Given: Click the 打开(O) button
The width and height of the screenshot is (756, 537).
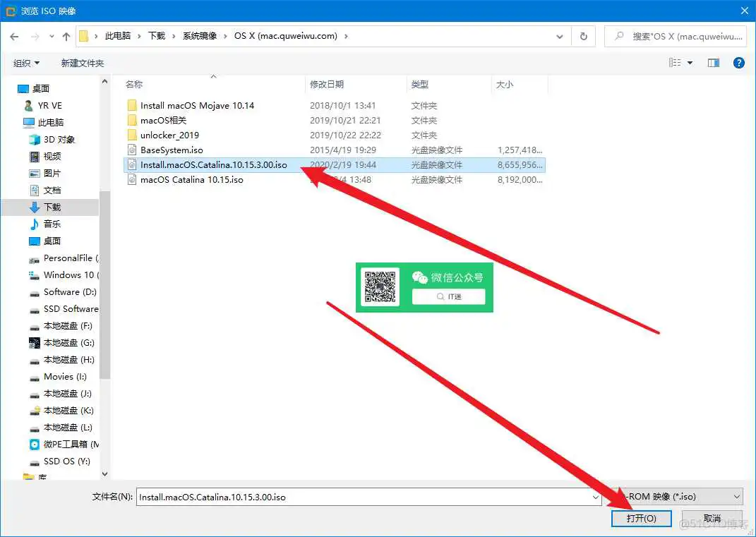Looking at the screenshot, I should [641, 518].
